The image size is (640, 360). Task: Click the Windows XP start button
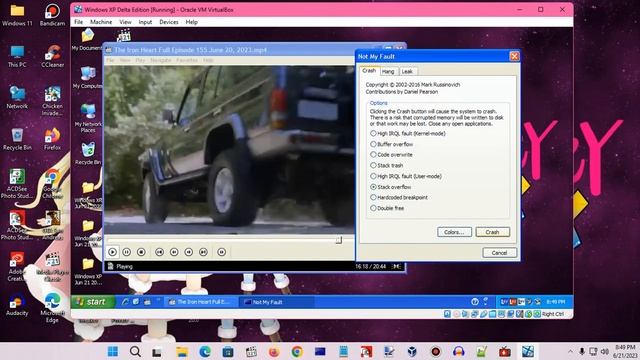[x=92, y=302]
